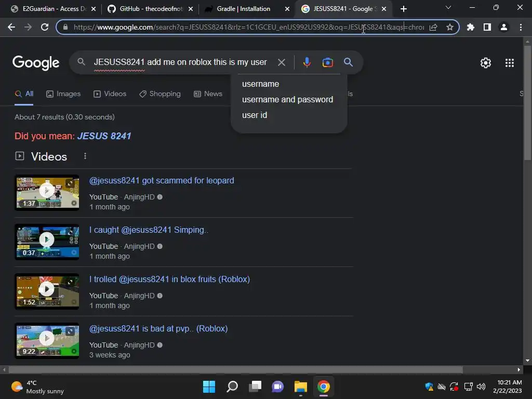Open the Google apps grid
Screen dimensions: 532x399
coord(510,63)
